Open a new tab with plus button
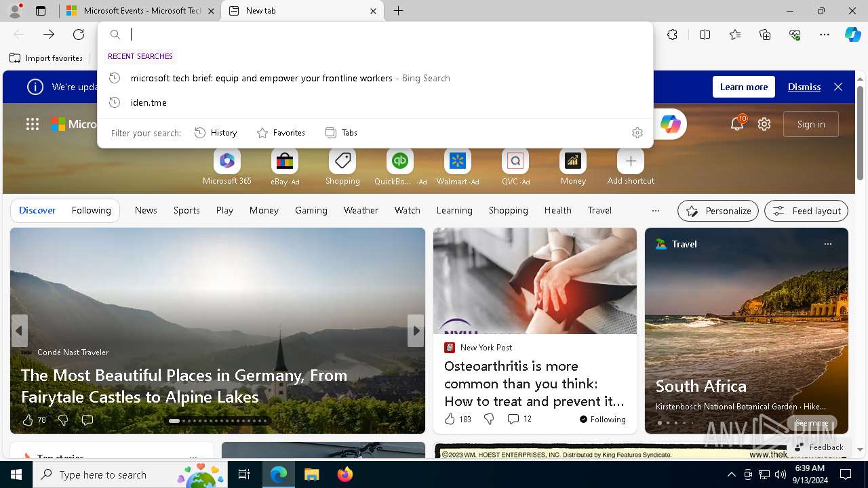This screenshot has width=868, height=488. (x=399, y=11)
